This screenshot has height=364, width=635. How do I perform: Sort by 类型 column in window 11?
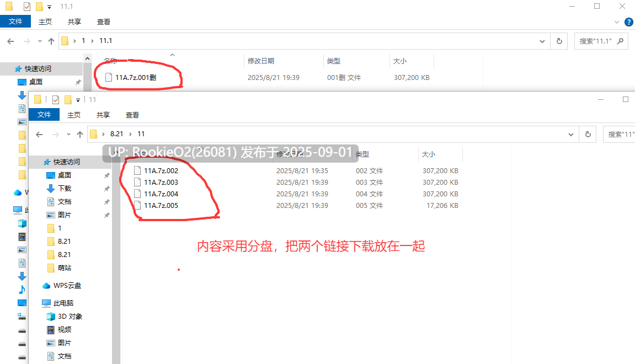362,154
